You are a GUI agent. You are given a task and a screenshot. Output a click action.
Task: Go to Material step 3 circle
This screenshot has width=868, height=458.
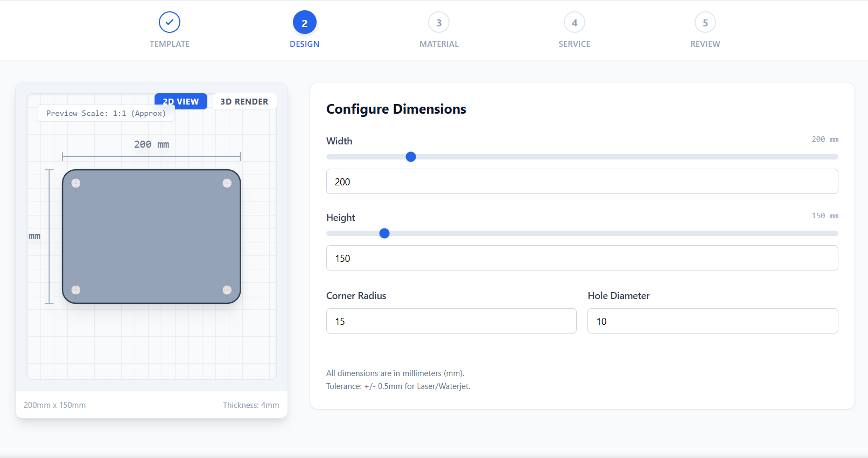tap(439, 23)
